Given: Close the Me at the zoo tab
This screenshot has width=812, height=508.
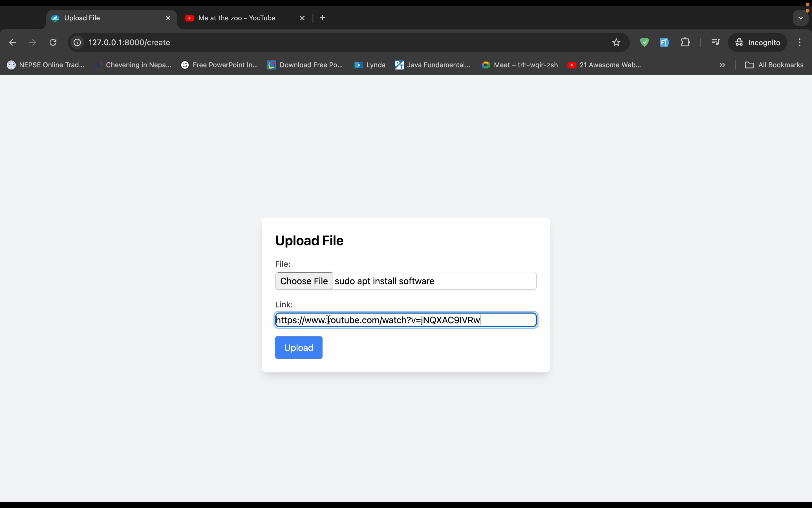Looking at the screenshot, I should pyautogui.click(x=302, y=18).
